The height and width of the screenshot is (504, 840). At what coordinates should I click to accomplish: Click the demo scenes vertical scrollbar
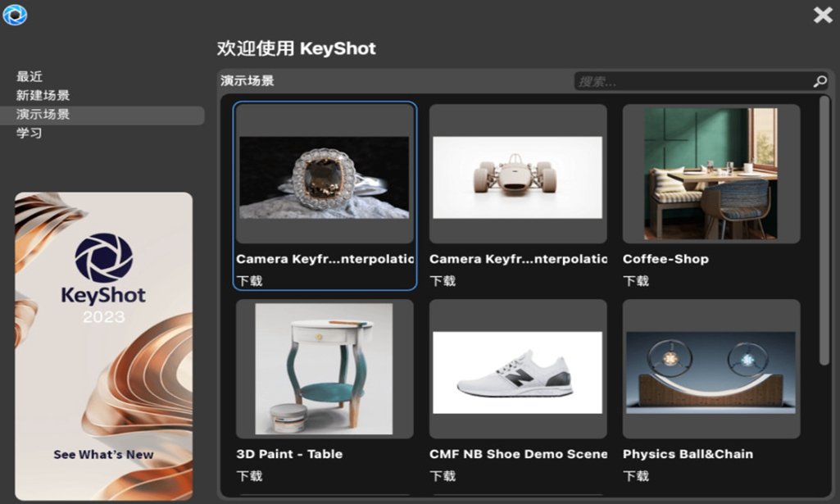click(x=825, y=231)
